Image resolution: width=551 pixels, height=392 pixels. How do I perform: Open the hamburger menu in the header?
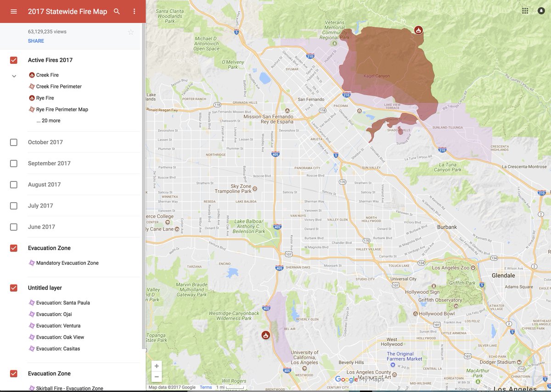point(14,11)
